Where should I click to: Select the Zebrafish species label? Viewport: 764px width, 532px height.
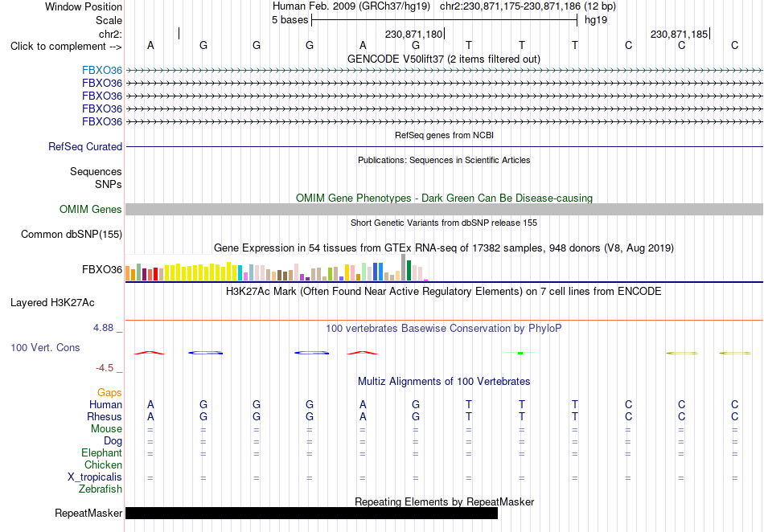101,489
